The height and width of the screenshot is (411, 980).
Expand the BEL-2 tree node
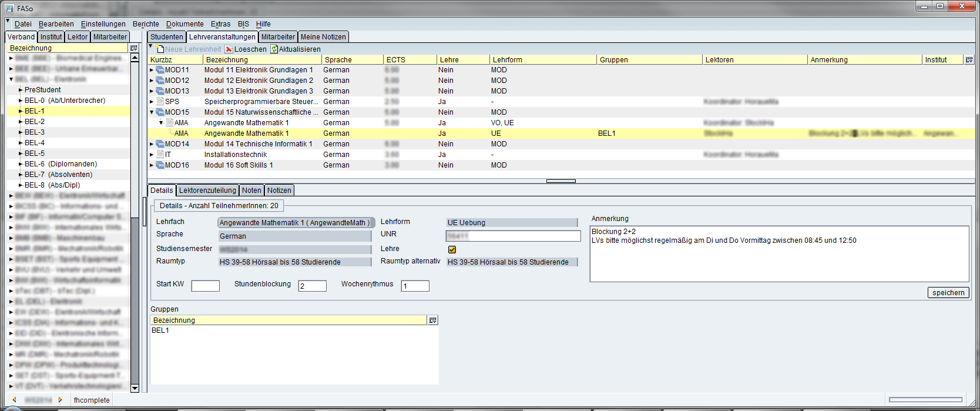coord(21,122)
